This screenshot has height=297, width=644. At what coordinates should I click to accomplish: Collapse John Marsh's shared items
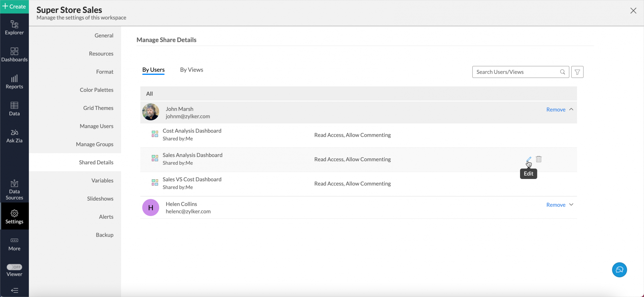coord(571,109)
